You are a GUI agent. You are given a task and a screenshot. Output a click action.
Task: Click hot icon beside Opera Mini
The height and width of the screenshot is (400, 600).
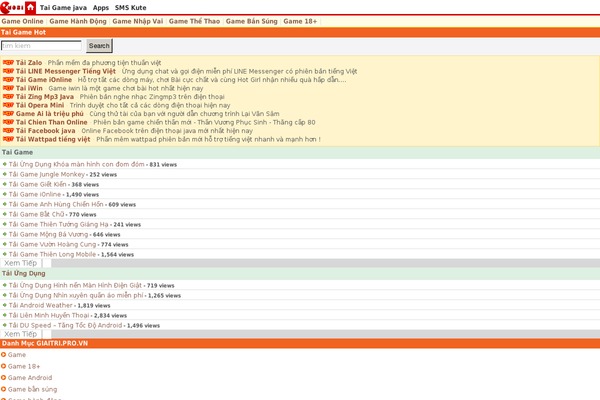[x=8, y=105]
